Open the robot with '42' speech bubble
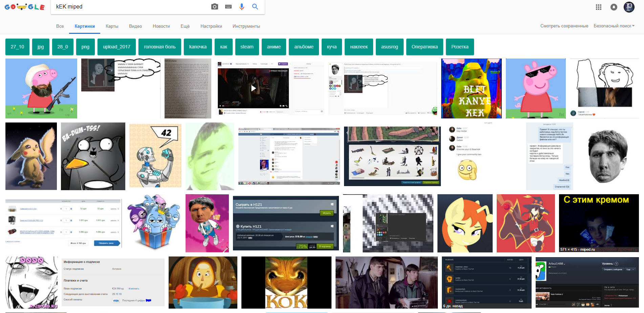The width and height of the screenshot is (644, 313). click(155, 156)
